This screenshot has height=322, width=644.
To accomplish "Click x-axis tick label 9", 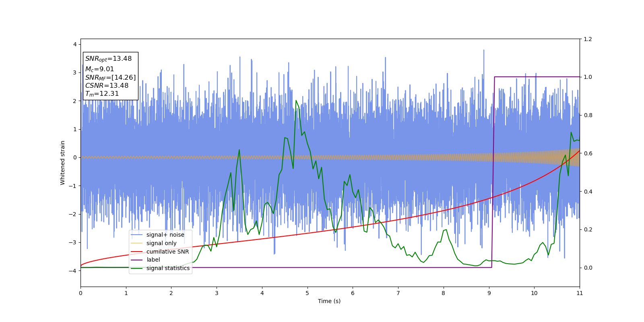I will coord(489,293).
